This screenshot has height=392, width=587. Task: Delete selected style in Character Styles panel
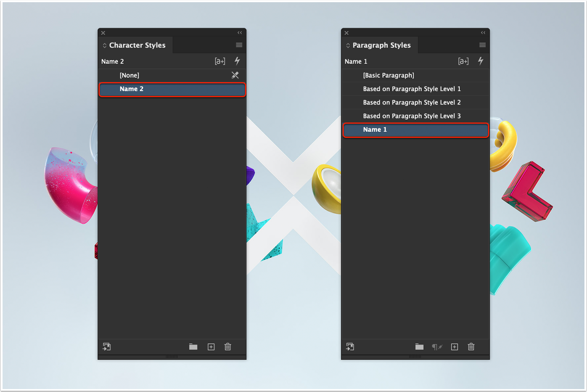228,347
